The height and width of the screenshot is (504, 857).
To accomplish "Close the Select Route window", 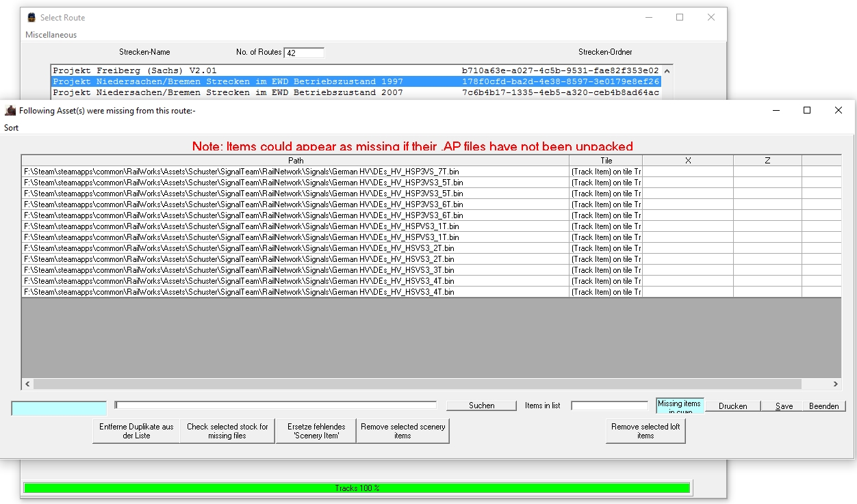I will tap(711, 17).
